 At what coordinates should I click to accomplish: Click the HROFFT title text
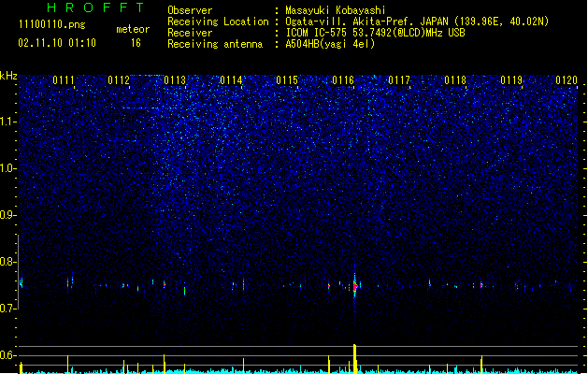pos(95,7)
